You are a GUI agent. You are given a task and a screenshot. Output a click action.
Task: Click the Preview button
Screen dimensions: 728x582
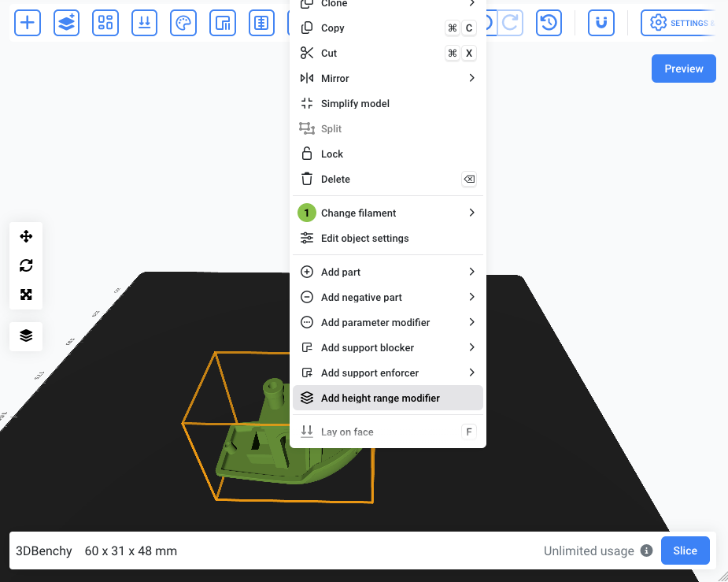(x=683, y=69)
